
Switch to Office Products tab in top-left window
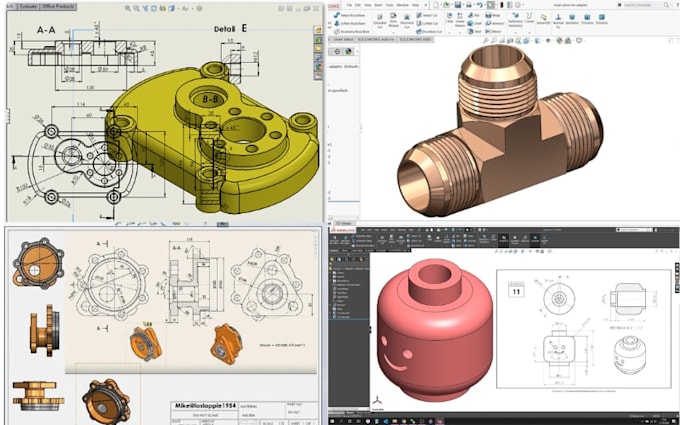tap(58, 7)
